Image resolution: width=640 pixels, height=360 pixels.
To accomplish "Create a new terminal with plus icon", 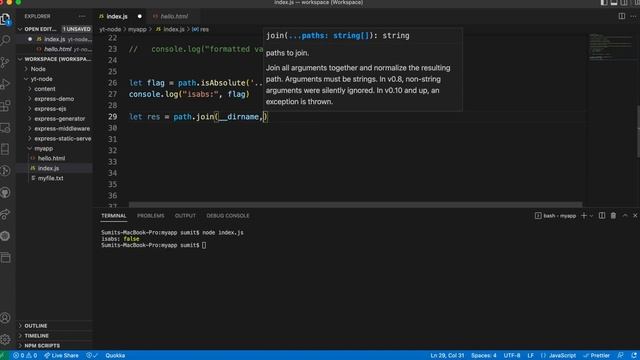I will (584, 216).
